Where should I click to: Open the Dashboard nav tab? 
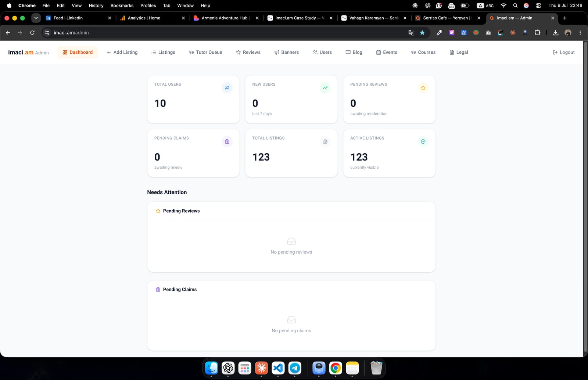[x=78, y=52]
